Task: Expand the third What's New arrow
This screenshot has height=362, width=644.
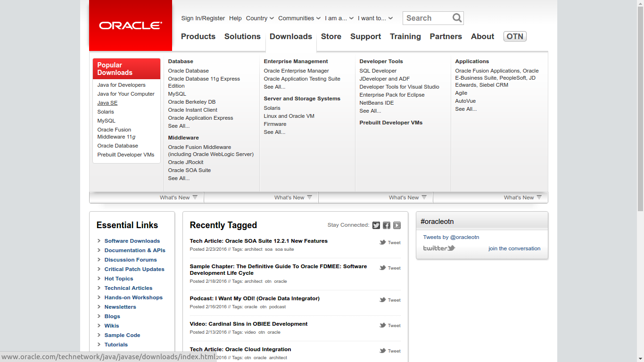Action: pyautogui.click(x=424, y=197)
